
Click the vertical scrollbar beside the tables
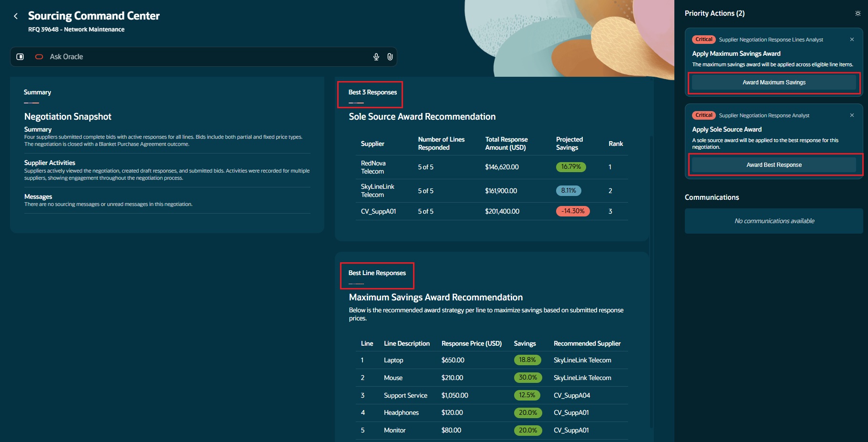tap(651, 281)
